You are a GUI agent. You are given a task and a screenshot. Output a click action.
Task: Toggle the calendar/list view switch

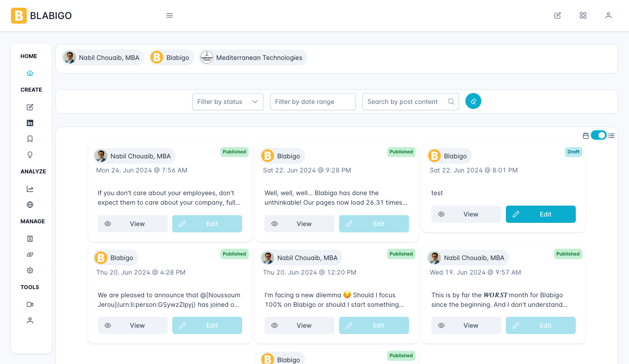pyautogui.click(x=599, y=135)
